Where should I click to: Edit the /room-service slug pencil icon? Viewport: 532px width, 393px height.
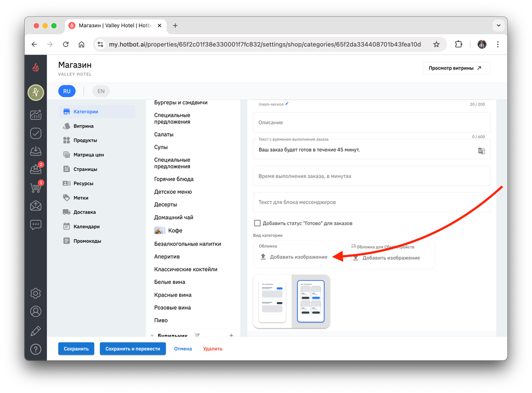pos(287,104)
